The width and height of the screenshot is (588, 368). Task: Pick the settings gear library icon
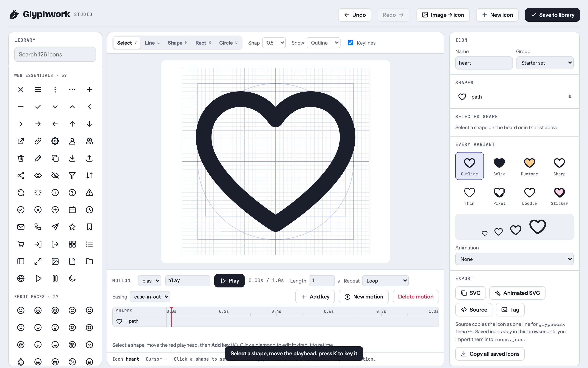pos(55,141)
